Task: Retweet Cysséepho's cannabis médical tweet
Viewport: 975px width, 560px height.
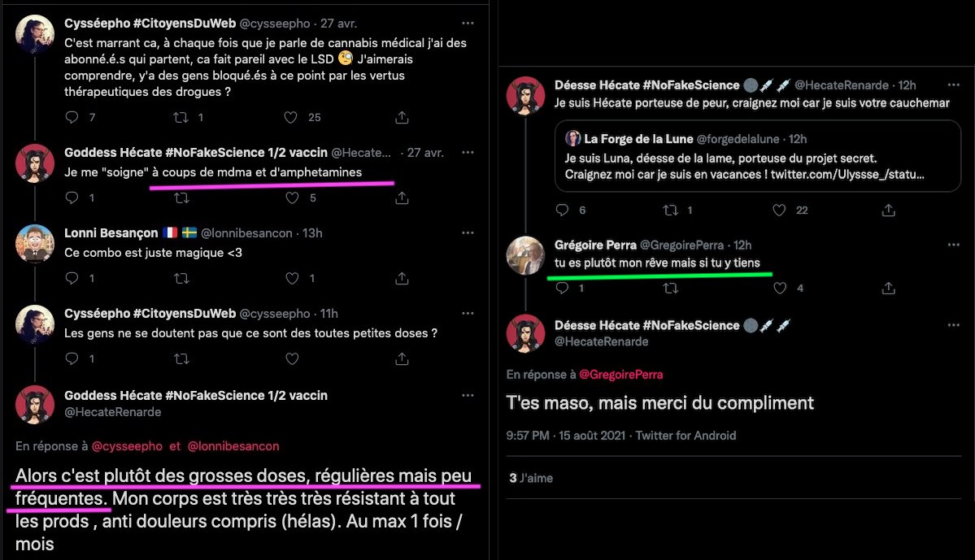Action: [182, 117]
